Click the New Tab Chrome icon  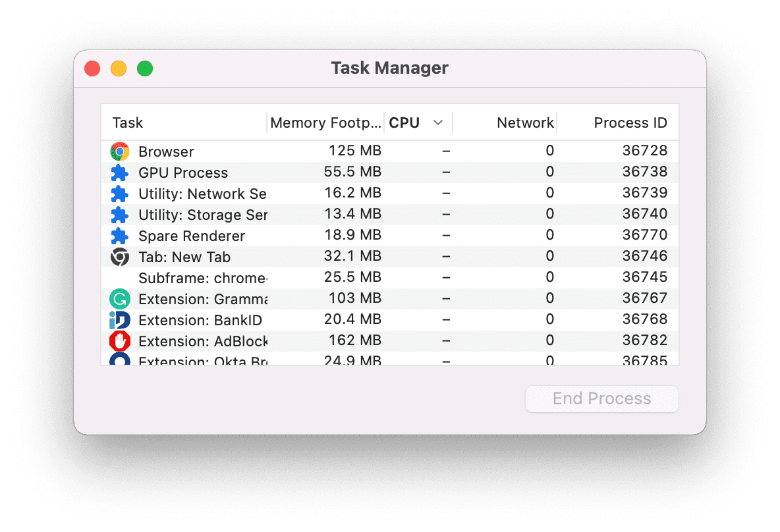[x=119, y=257]
